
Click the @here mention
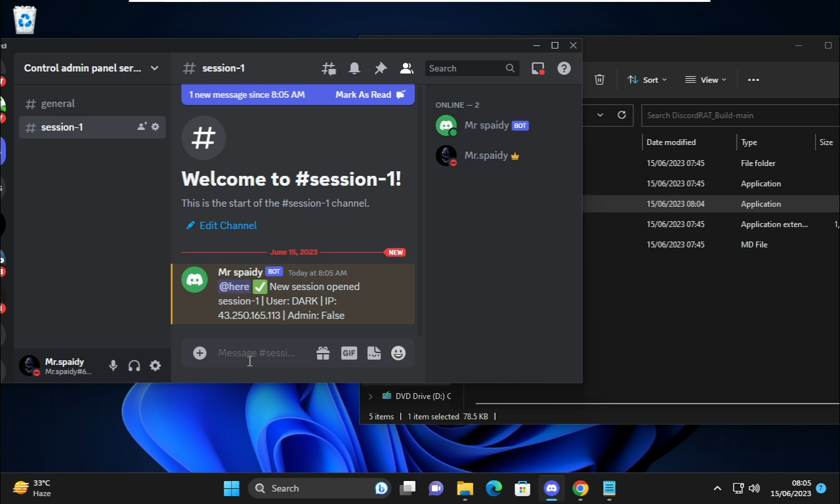pos(234,287)
